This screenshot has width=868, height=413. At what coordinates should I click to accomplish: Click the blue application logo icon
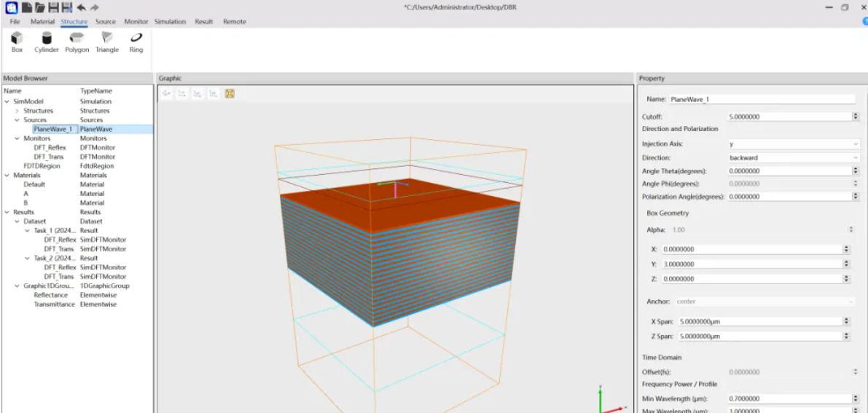point(12,7)
